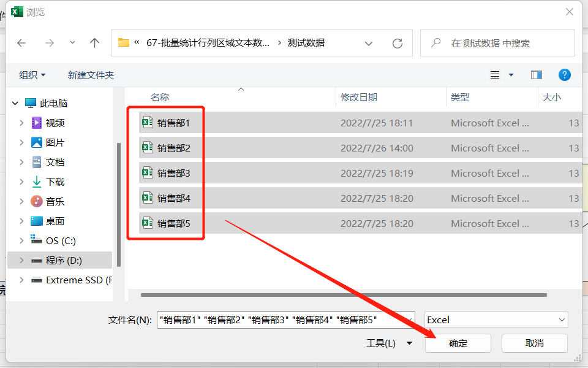Select the 下载 folder icon
The image size is (588, 368).
click(37, 182)
